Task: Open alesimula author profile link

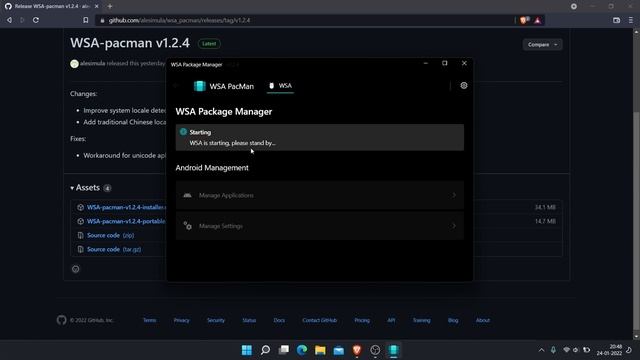Action: pyautogui.click(x=93, y=63)
